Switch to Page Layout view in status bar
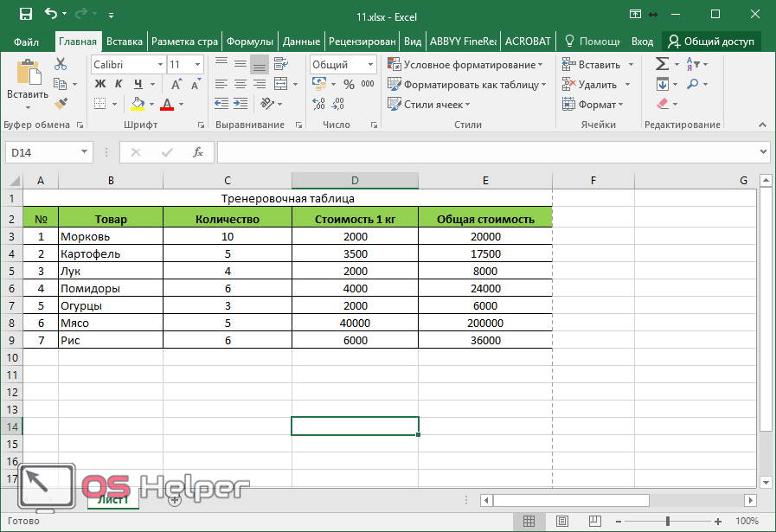Screen dimensions: 776x532 (561, 522)
